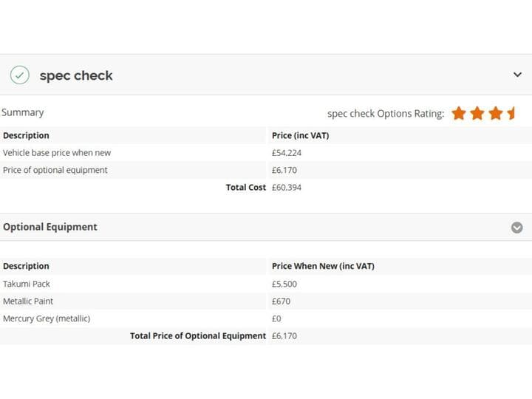
Task: Select the Takumi Pack row
Action: pyautogui.click(x=266, y=284)
